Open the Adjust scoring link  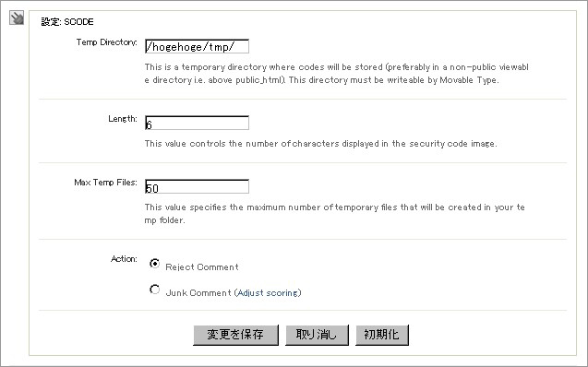click(x=269, y=293)
